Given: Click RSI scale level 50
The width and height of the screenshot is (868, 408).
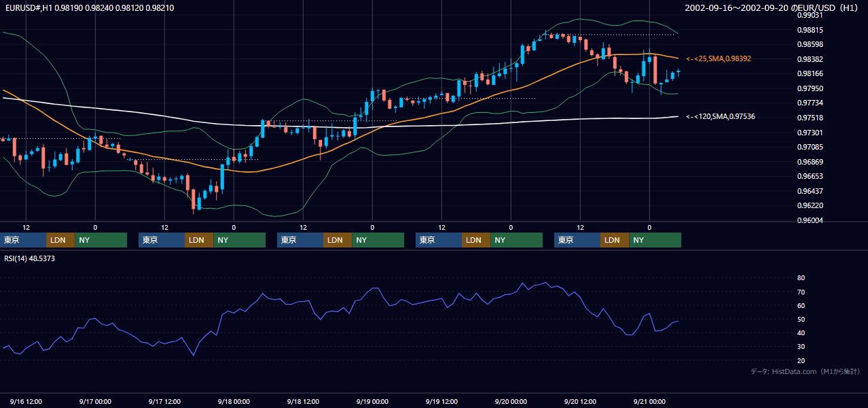Looking at the screenshot, I should [x=801, y=319].
